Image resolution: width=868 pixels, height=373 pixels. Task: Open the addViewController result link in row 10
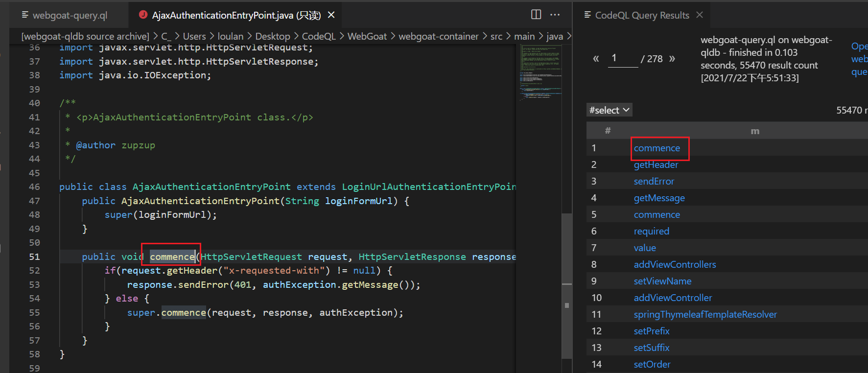pyautogui.click(x=673, y=298)
